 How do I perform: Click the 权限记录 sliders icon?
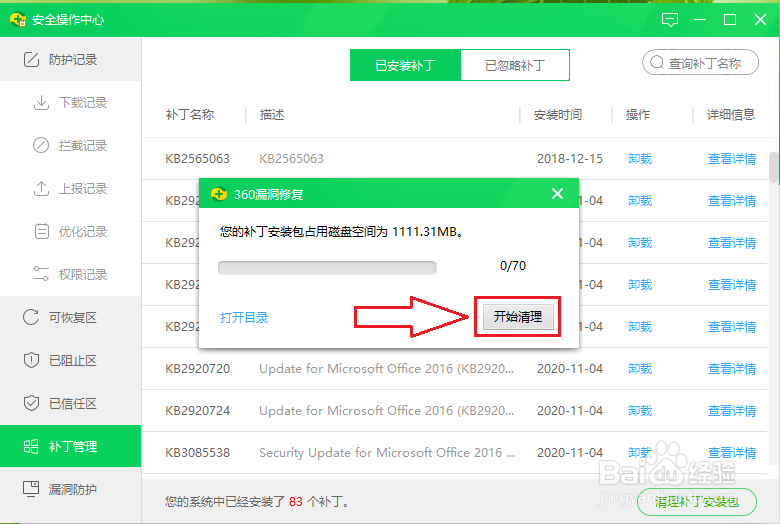coord(41,274)
